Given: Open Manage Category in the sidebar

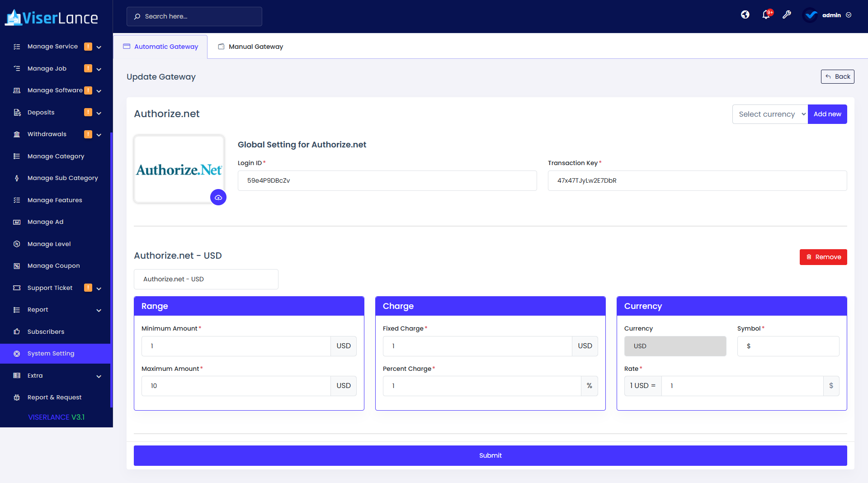Looking at the screenshot, I should tap(55, 156).
